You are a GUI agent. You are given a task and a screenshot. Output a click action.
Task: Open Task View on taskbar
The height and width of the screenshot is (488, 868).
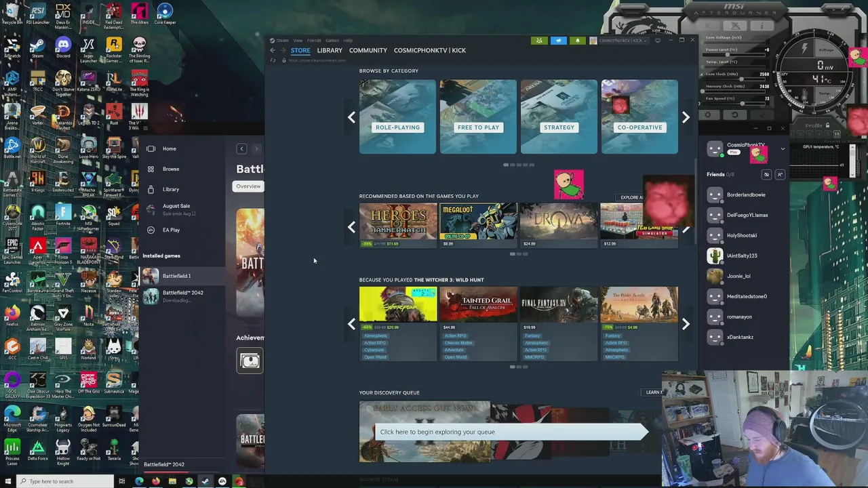coord(121,481)
